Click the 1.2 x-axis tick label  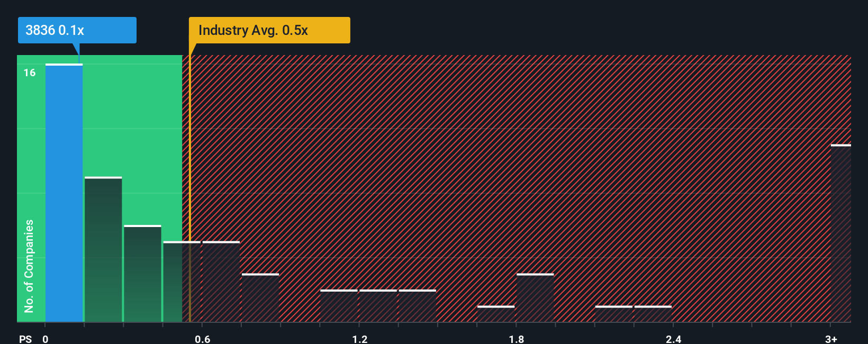tap(359, 339)
